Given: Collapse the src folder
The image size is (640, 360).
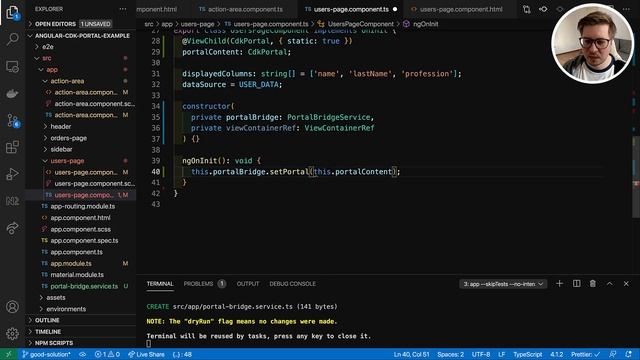Looking at the screenshot, I should point(81,58).
